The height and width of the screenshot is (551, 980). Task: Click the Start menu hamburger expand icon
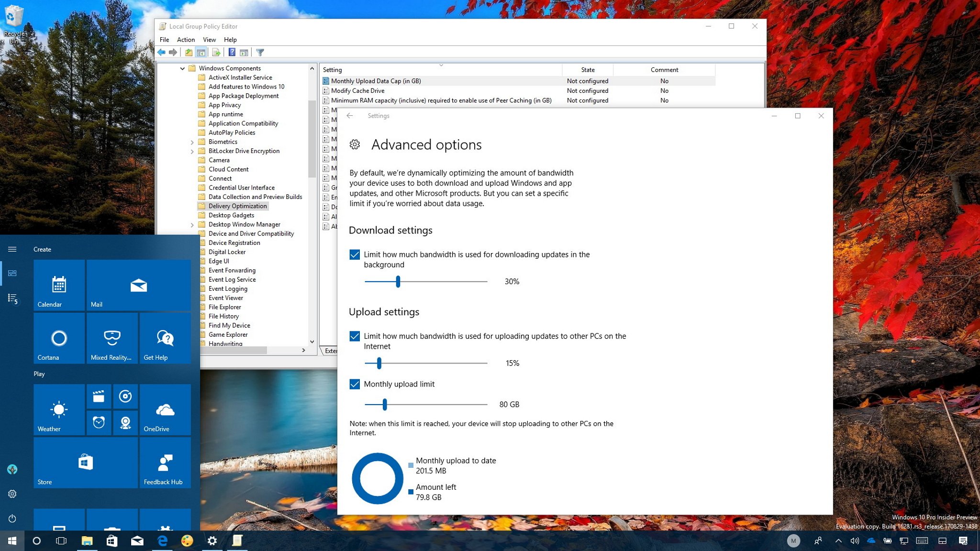[12, 249]
